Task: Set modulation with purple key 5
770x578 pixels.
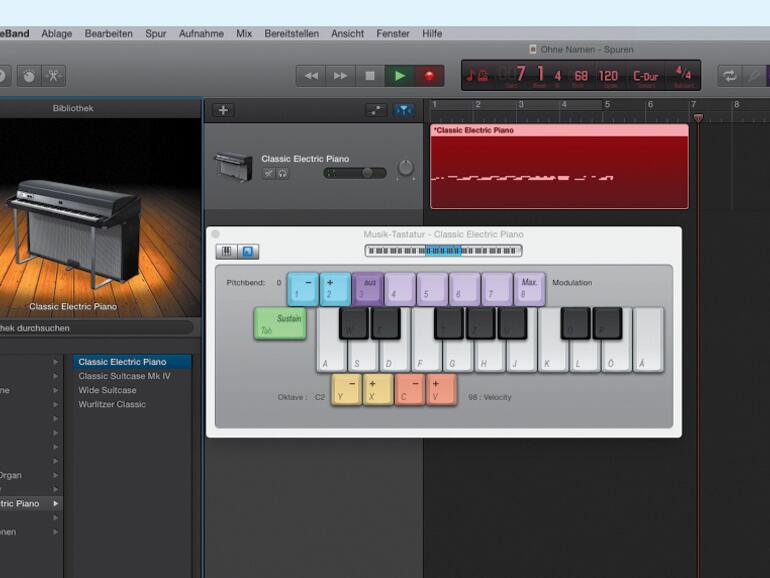Action: 433,289
